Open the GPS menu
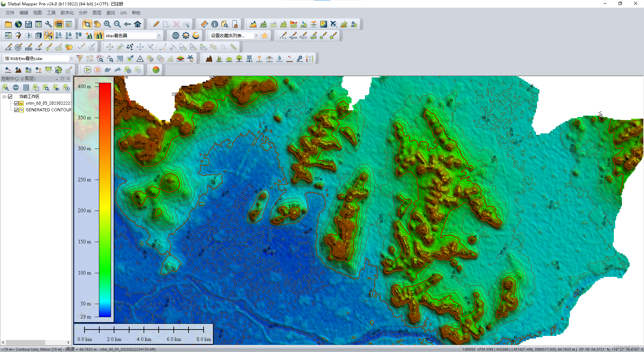The width and height of the screenshot is (644, 352). [x=123, y=13]
